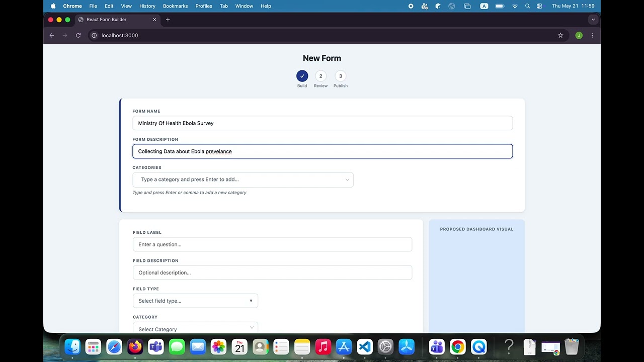Click the browser forward arrow
This screenshot has width=644, height=362.
coord(65,35)
